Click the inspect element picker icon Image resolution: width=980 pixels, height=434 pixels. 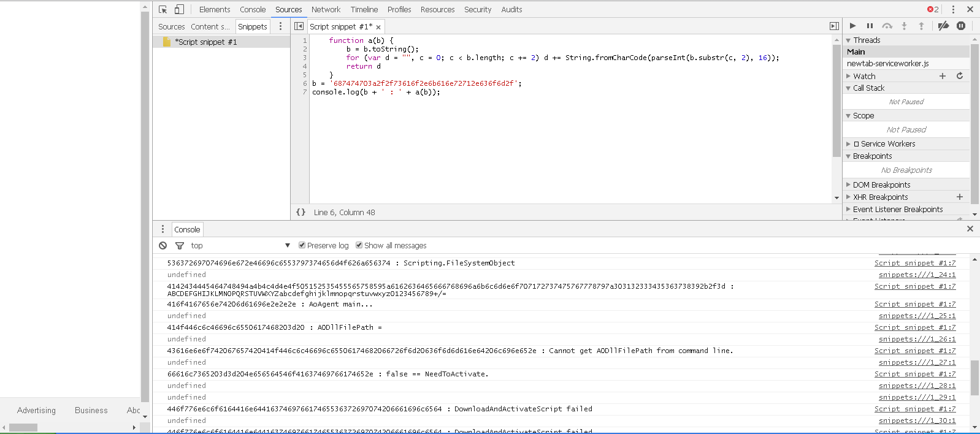(163, 9)
